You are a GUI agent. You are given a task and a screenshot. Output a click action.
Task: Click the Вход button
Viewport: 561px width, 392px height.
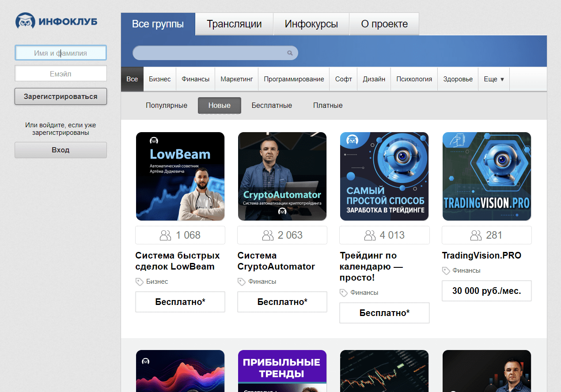click(x=61, y=150)
